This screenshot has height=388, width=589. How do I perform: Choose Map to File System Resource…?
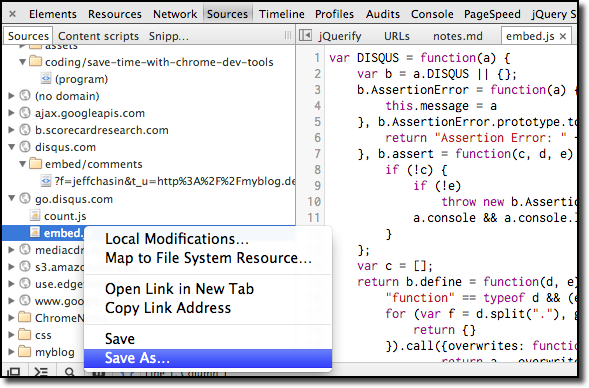208,258
